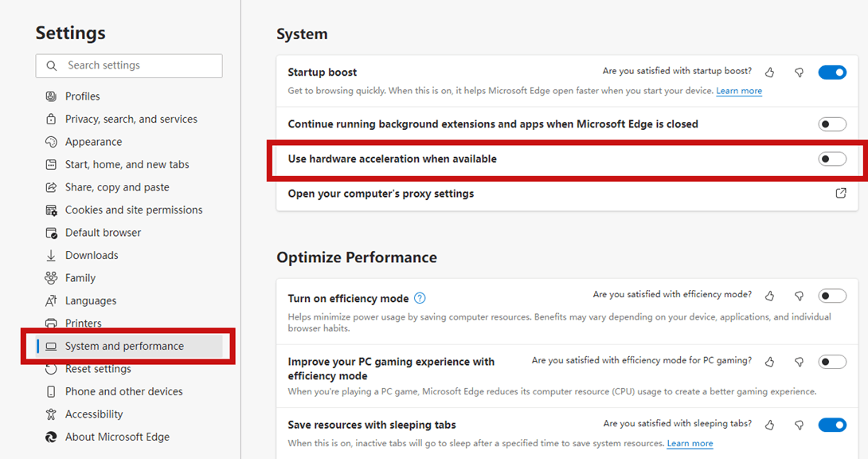
Task: Click external link icon for proxy settings
Action: coord(841,193)
